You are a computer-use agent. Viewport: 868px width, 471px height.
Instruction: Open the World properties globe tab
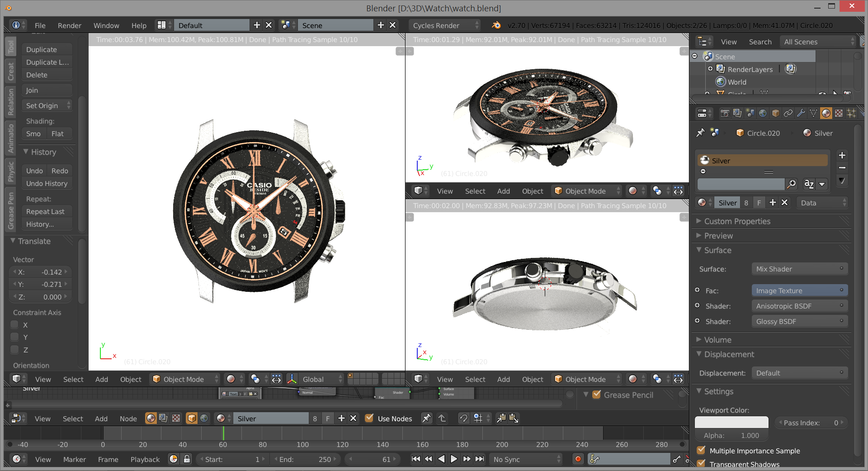point(763,113)
